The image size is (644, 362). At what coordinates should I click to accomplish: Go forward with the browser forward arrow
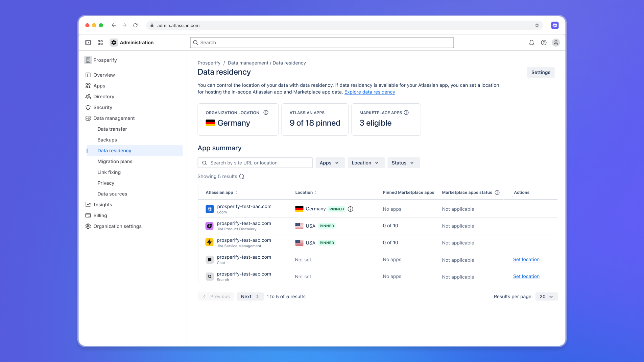click(124, 25)
